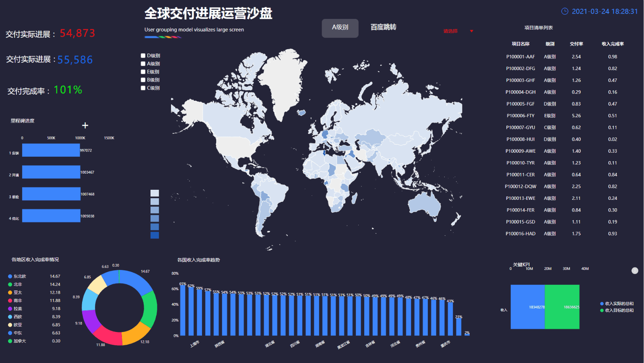Toggle the E级别 checkbox
644x363 pixels.
pyautogui.click(x=143, y=71)
